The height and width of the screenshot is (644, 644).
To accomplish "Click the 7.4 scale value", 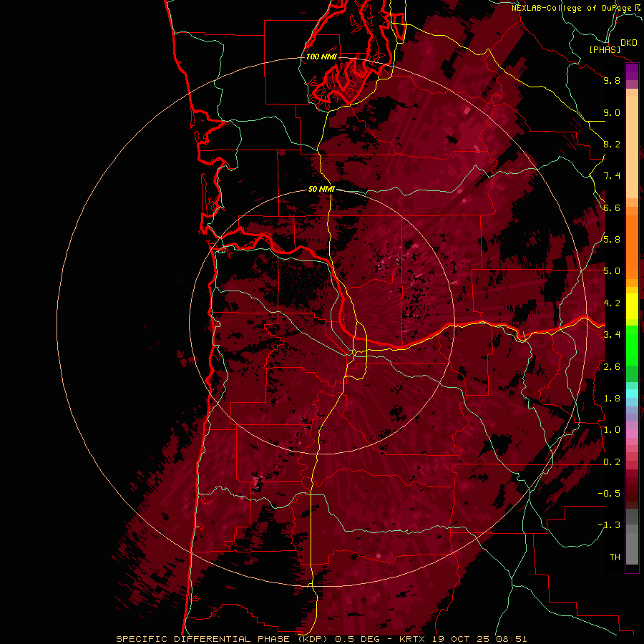I will [x=612, y=176].
